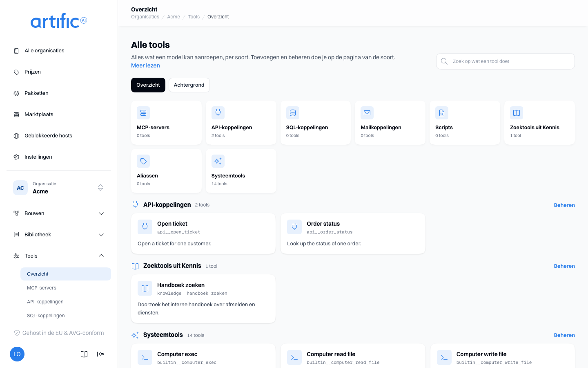
Task: Click the Scripts file icon
Action: coord(442,113)
